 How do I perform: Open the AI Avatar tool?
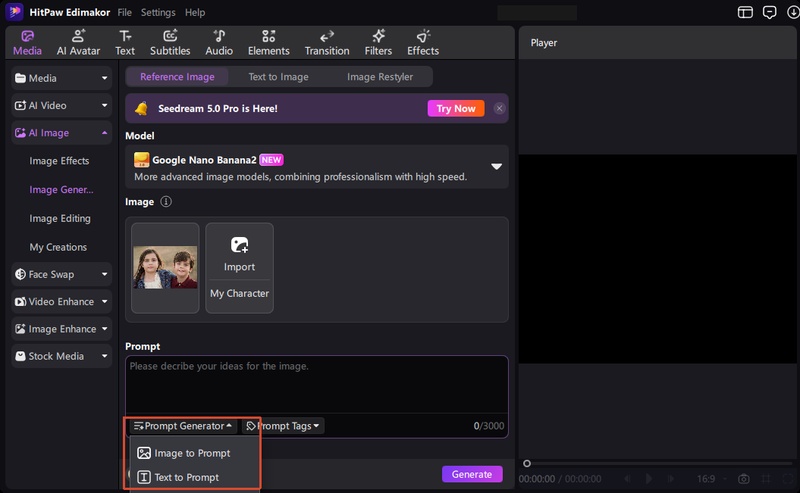pyautogui.click(x=78, y=43)
